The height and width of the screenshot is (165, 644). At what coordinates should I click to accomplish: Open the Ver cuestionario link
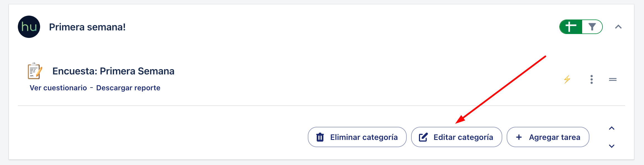(58, 88)
